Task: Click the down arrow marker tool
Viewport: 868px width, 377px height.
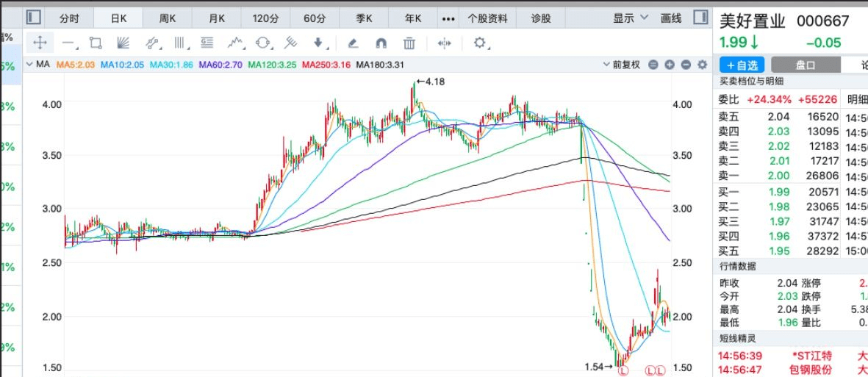Action: [x=318, y=43]
